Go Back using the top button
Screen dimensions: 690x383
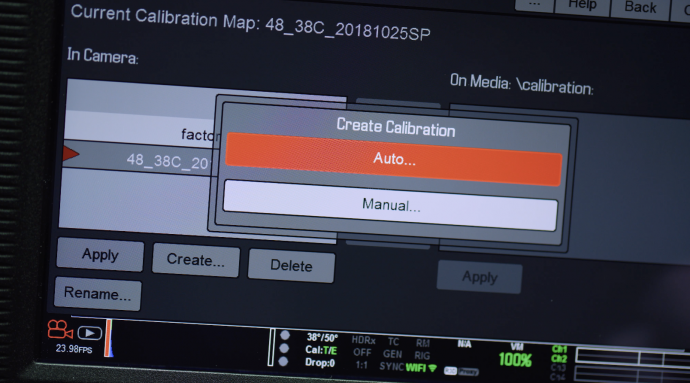tap(640, 7)
